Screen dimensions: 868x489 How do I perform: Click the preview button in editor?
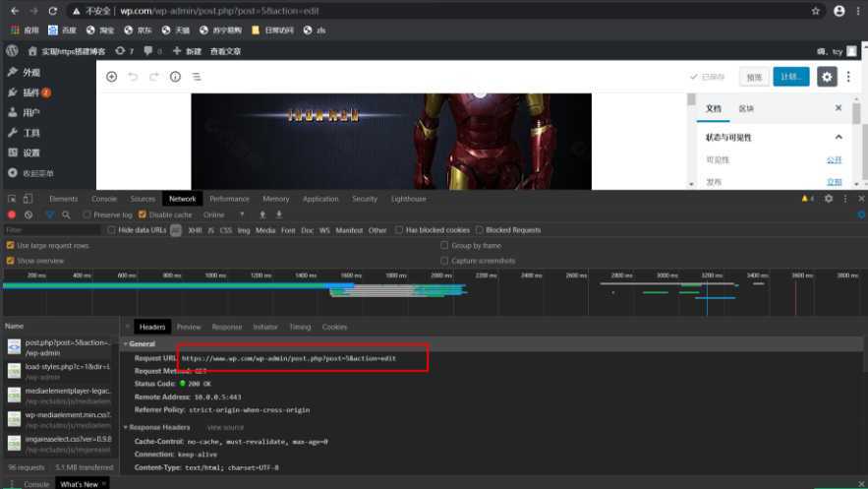[754, 77]
